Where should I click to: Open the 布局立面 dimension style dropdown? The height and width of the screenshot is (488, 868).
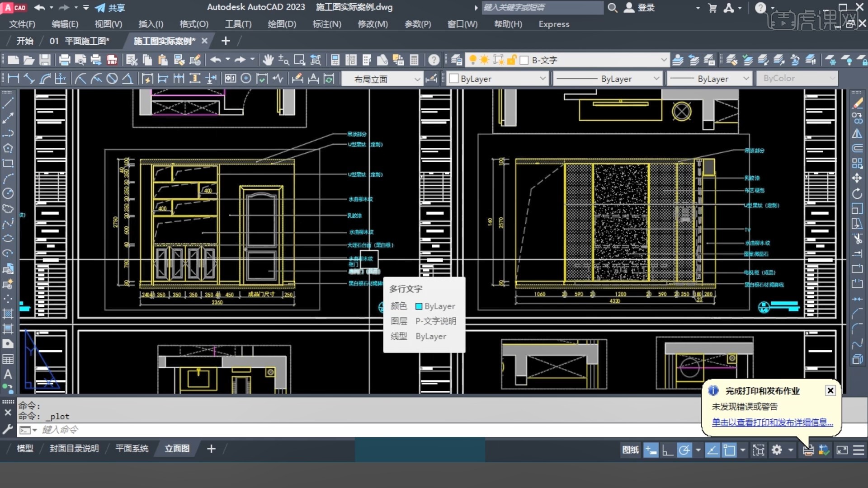click(417, 79)
